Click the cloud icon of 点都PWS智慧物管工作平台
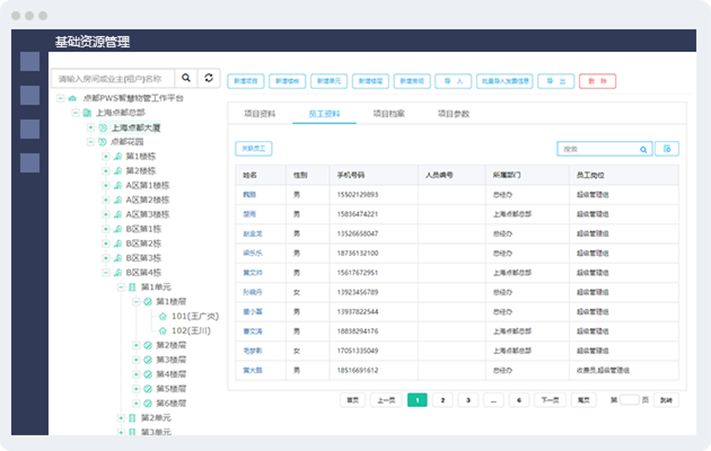This screenshot has height=451, width=711. (x=72, y=98)
